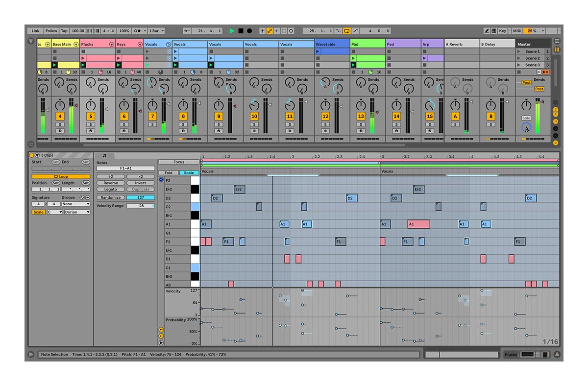This screenshot has height=386, width=588.
Task: Click the Follow button
Action: point(51,31)
